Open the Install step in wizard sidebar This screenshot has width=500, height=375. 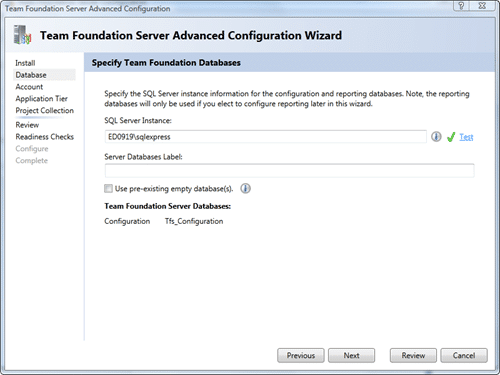pos(25,63)
